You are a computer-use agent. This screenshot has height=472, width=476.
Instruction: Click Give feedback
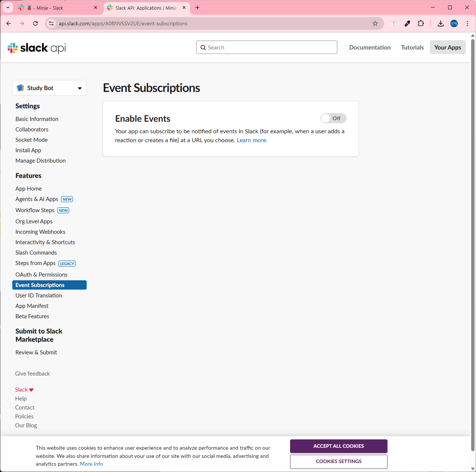coord(32,374)
